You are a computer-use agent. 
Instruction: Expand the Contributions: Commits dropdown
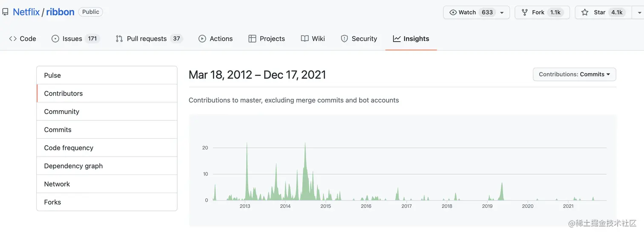(574, 75)
